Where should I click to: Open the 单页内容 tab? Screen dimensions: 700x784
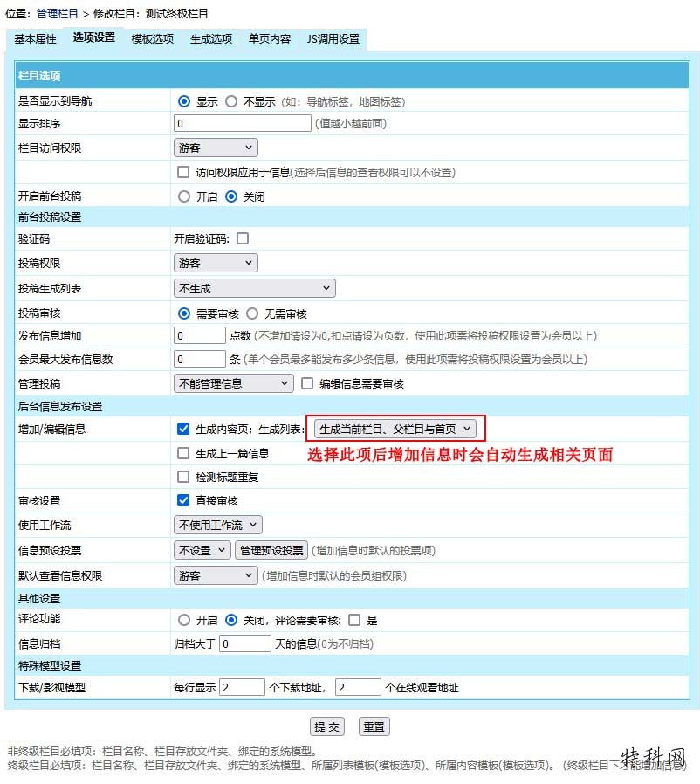270,39
